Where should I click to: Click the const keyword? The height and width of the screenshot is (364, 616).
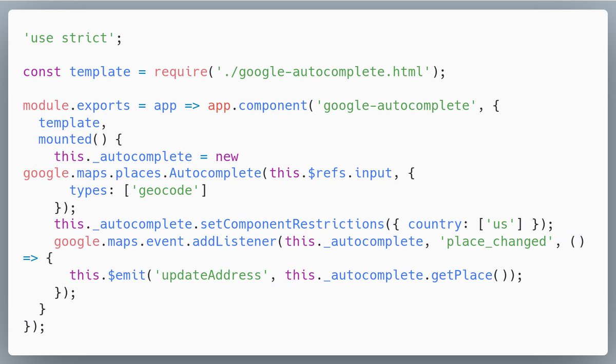(x=42, y=72)
